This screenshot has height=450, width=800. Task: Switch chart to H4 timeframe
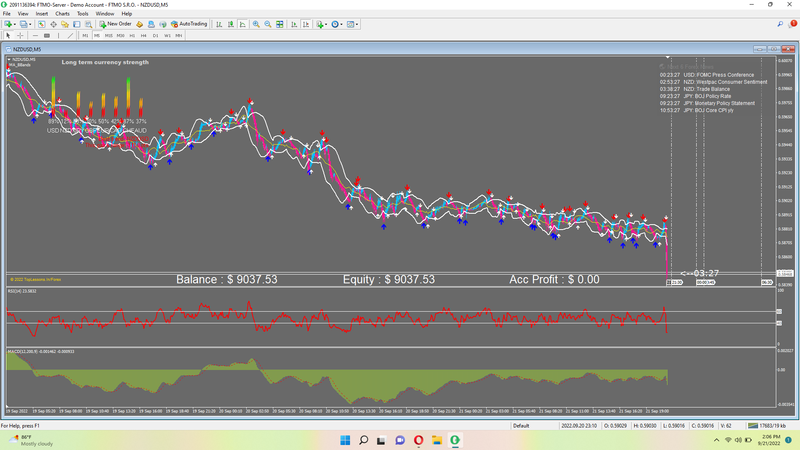click(144, 35)
